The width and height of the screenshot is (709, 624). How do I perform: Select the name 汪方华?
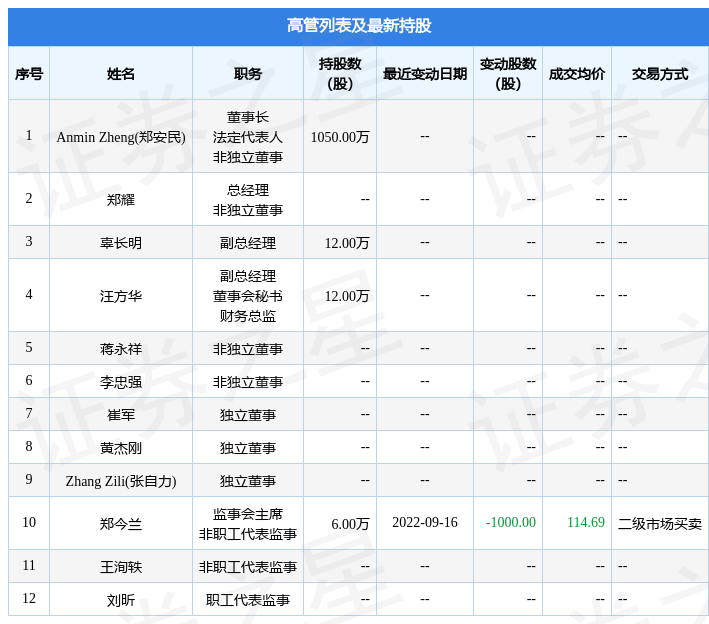(x=121, y=296)
